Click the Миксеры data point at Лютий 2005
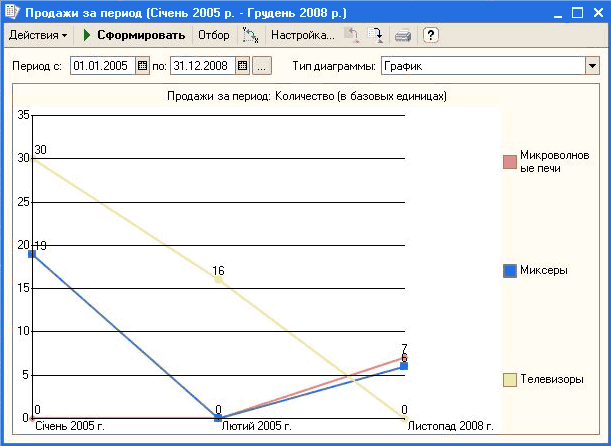This screenshot has width=611, height=446. tap(218, 418)
